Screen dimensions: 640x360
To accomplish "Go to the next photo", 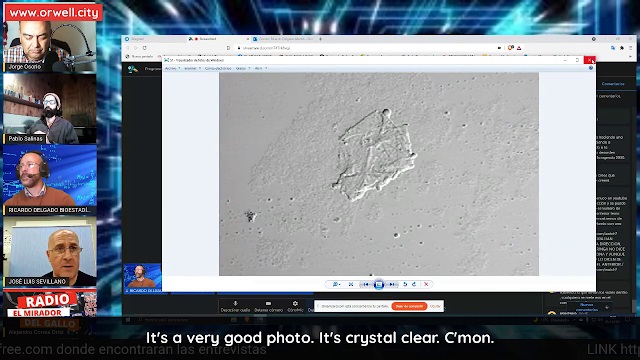I will pos(392,284).
